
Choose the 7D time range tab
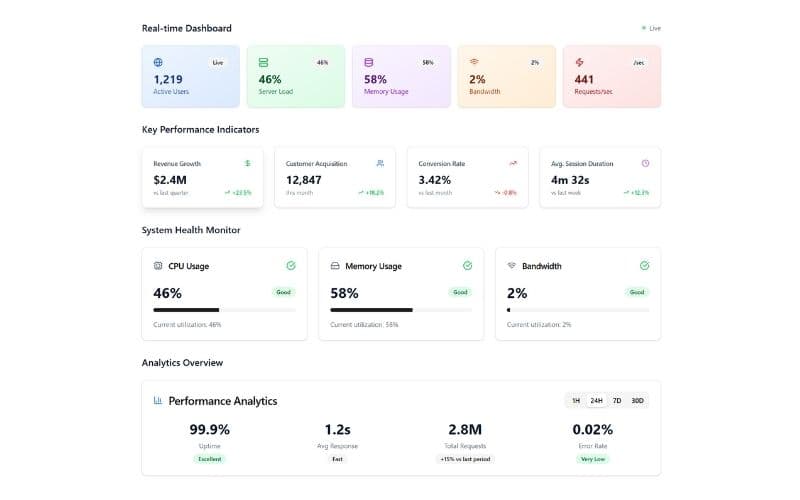(617, 401)
